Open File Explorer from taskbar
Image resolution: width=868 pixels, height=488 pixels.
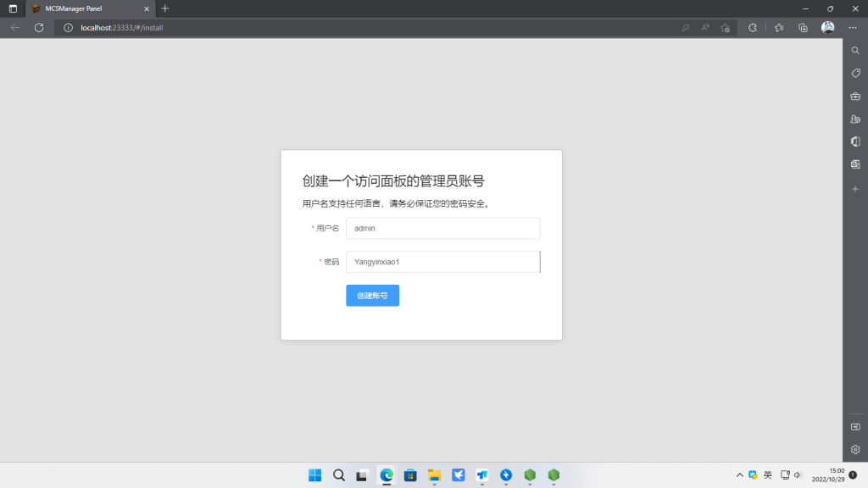434,475
